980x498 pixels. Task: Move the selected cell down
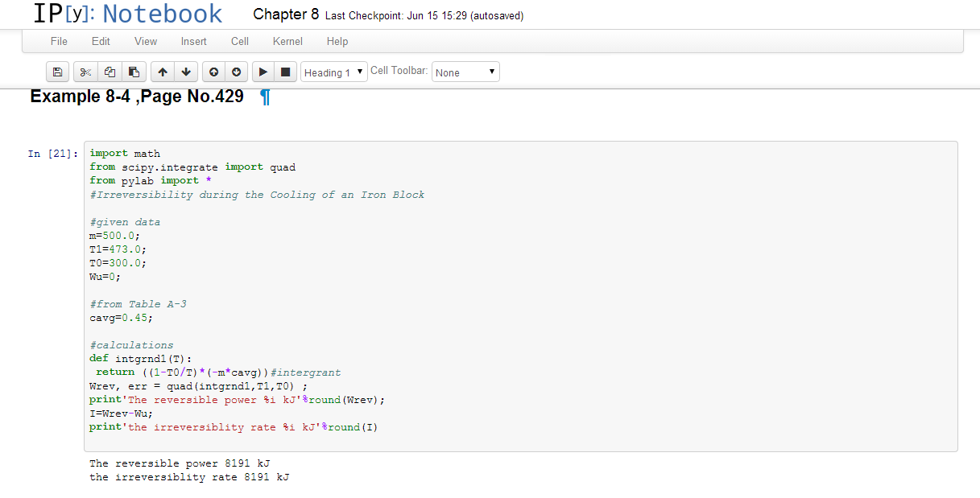[x=186, y=72]
